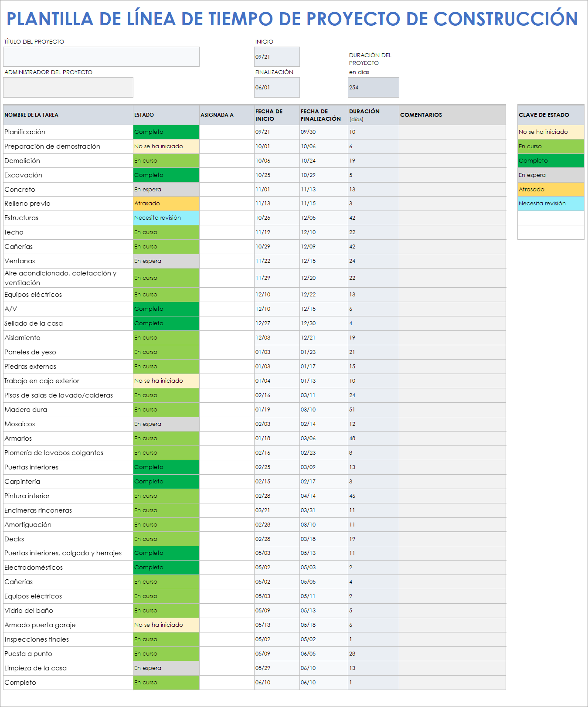Image resolution: width=588 pixels, height=707 pixels.
Task: Select En curso in the status key
Action: pos(551,146)
